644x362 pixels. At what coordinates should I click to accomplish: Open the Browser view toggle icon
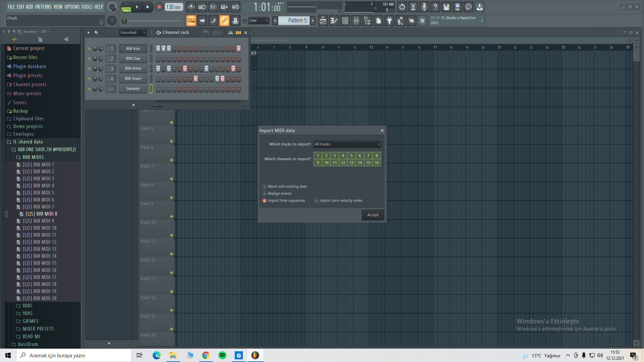[367, 21]
